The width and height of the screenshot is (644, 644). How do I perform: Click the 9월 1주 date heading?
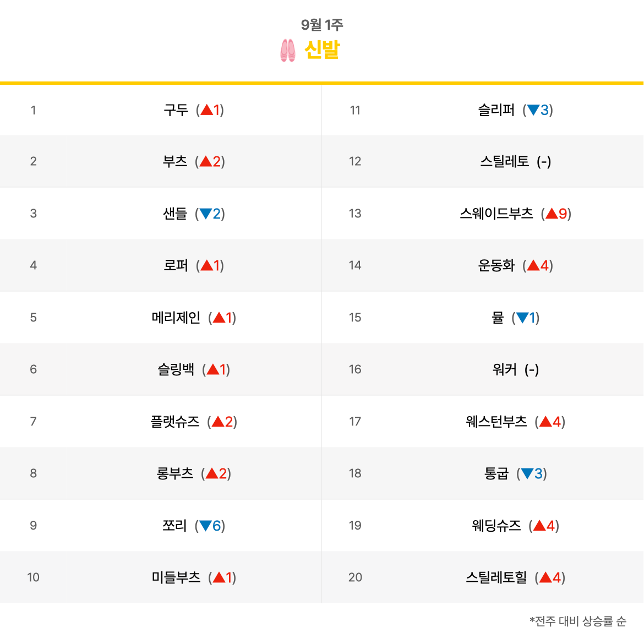(322, 25)
